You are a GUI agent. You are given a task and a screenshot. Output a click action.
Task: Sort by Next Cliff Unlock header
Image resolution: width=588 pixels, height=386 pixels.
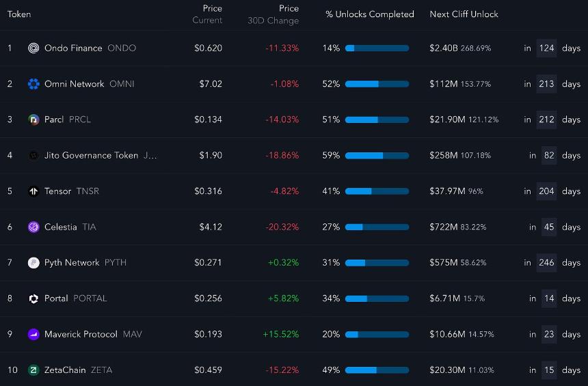pos(464,14)
